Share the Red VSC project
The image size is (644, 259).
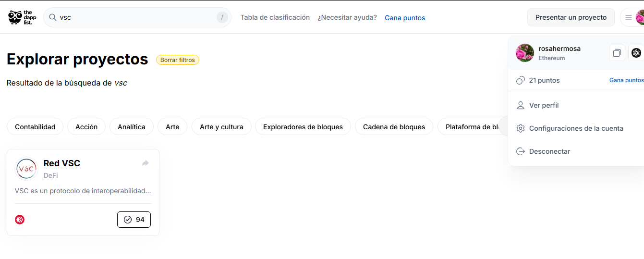click(x=146, y=163)
